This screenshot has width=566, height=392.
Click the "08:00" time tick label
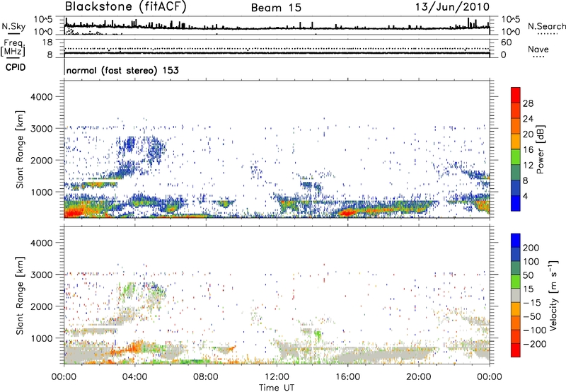205,377
